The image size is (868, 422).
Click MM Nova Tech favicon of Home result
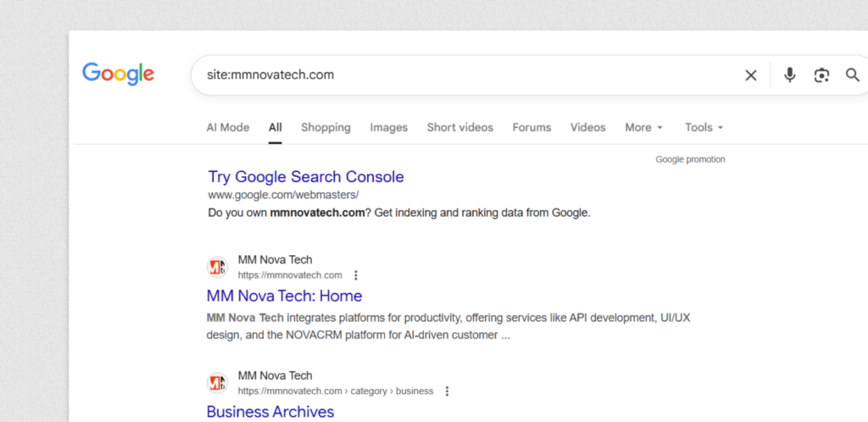tap(218, 267)
